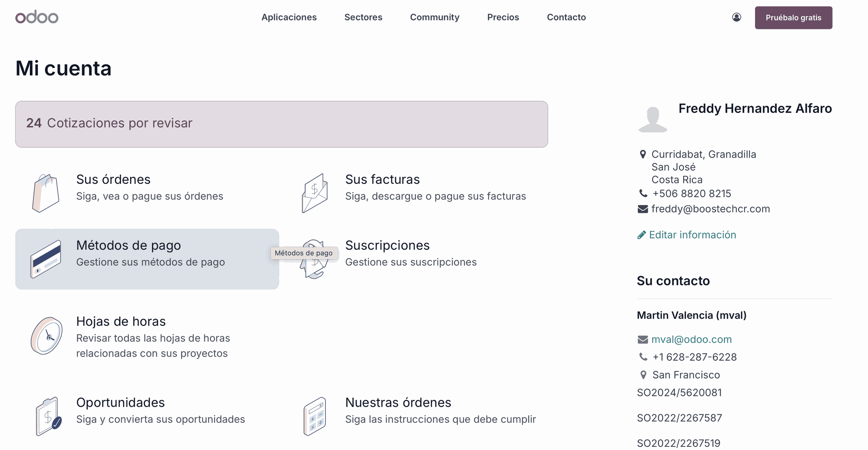
Task: Click the pencil icon beside Editar información
Action: (641, 235)
